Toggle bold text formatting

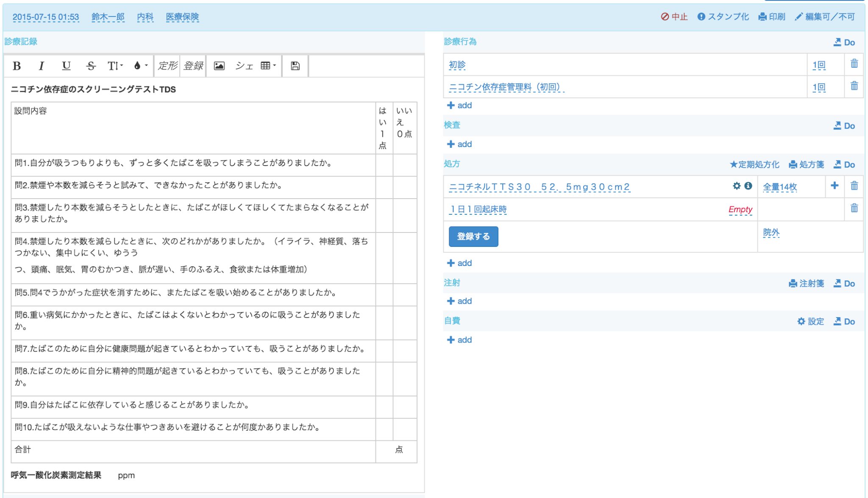(x=17, y=66)
